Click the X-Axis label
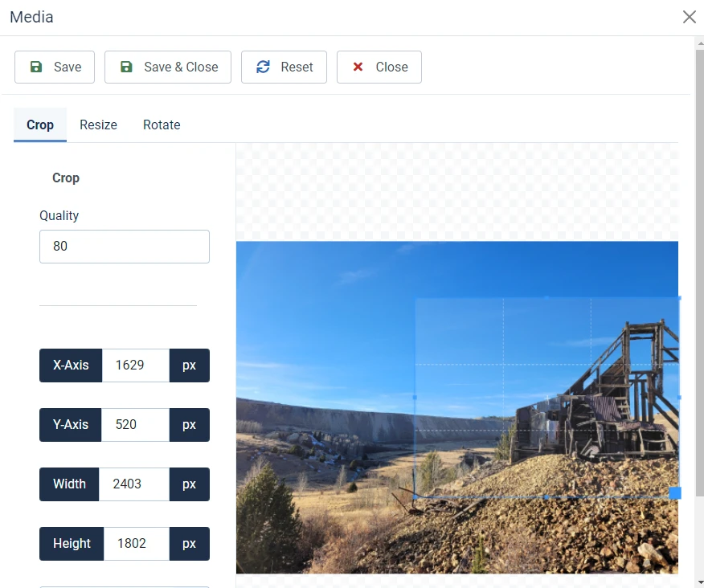The width and height of the screenshot is (704, 588). (71, 365)
